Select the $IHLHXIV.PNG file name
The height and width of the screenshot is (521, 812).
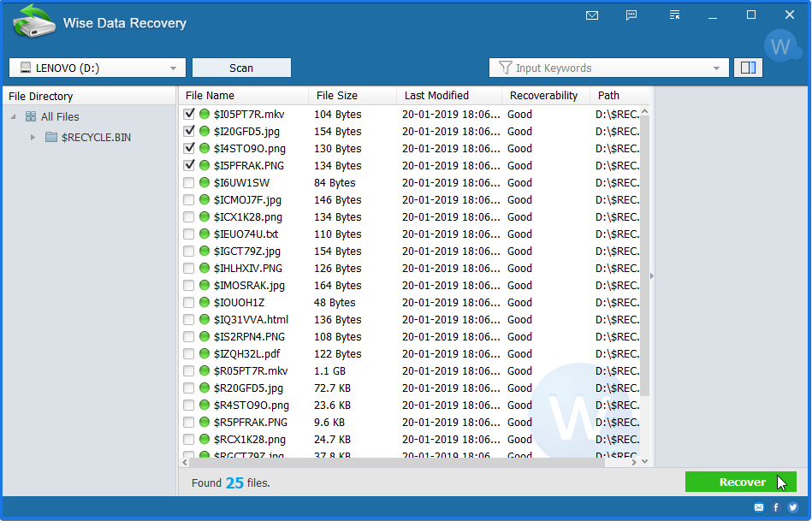coord(248,268)
